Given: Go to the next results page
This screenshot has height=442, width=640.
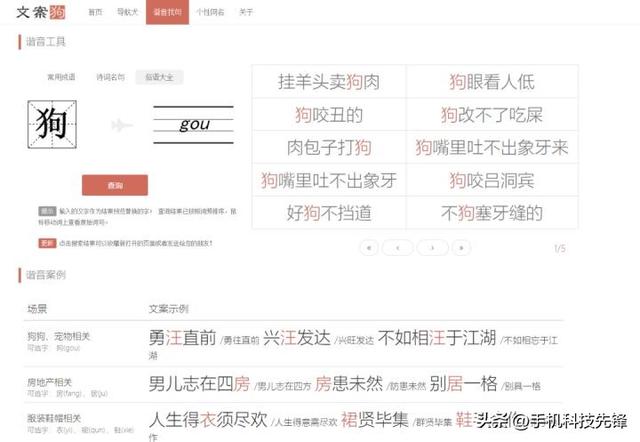Looking at the screenshot, I should pos(433,248).
